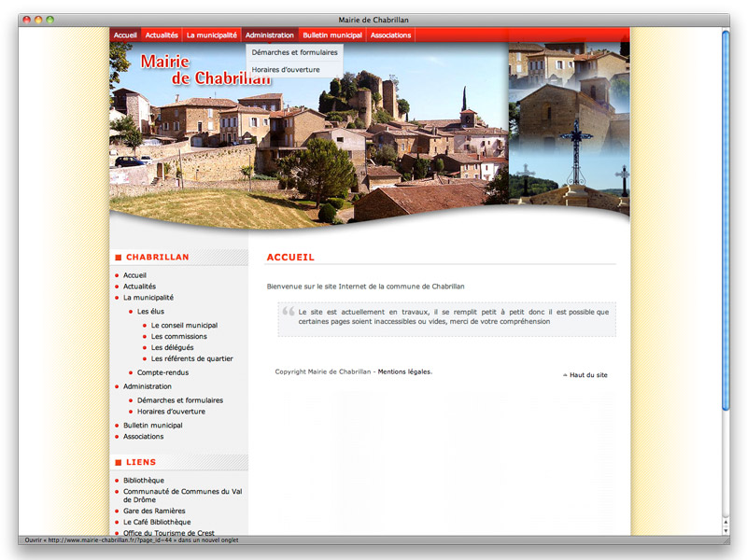The height and width of the screenshot is (560, 747).
Task: Open Associations in the sidebar list
Action: 144,437
